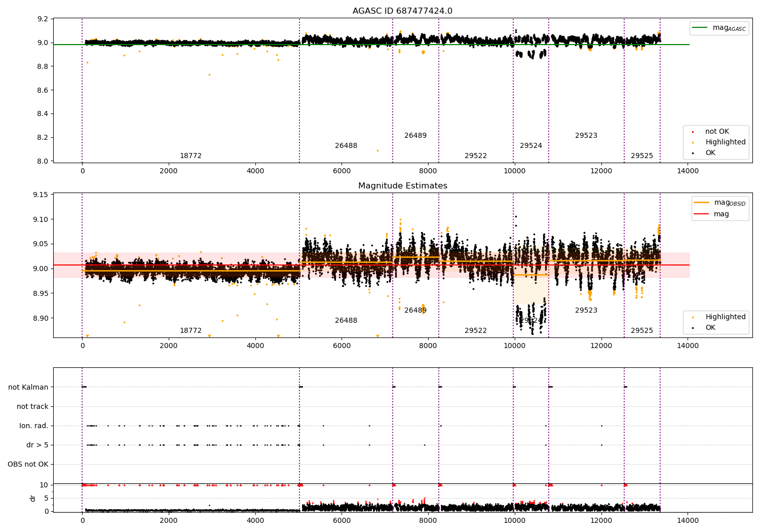Click the 'not Kalman' axis label
The image size is (760, 532).
(28, 388)
